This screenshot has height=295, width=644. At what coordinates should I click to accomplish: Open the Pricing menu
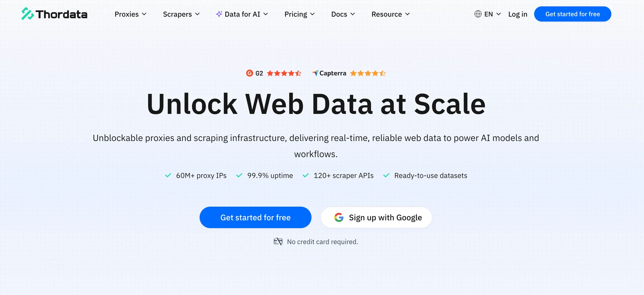(x=299, y=14)
